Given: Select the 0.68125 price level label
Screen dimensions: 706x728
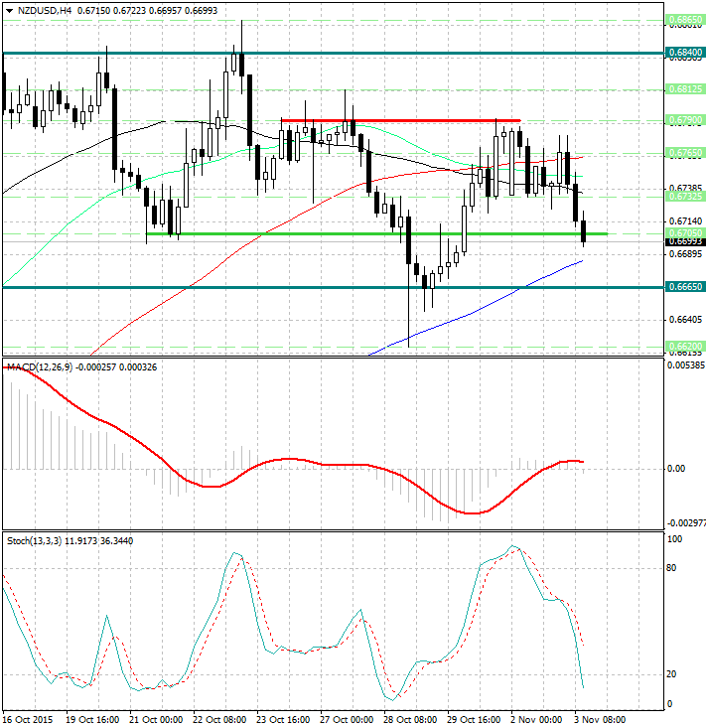Looking at the screenshot, I should [685, 88].
